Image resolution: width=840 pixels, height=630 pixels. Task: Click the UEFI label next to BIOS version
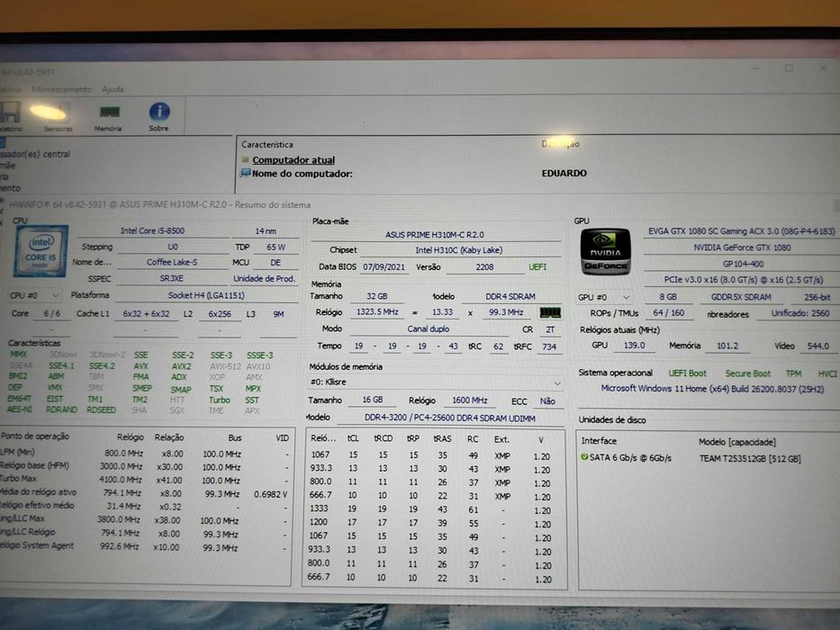pos(537,266)
